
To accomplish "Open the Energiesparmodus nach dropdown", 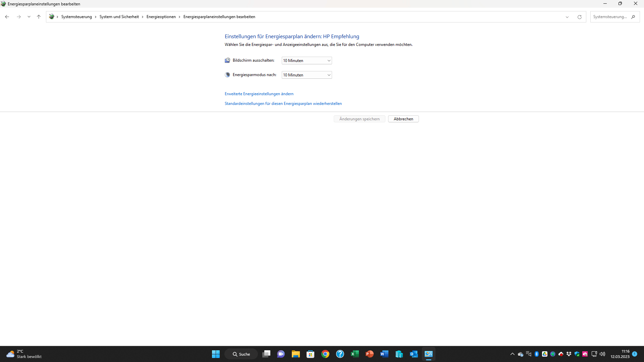I will pos(307,75).
